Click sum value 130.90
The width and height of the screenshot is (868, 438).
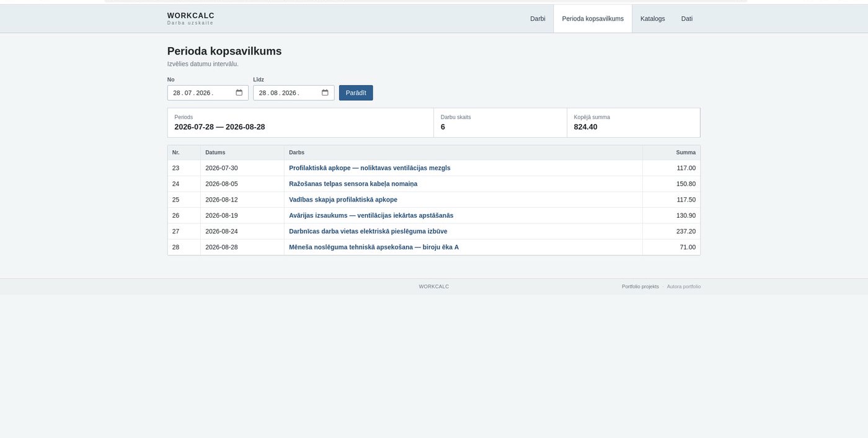(686, 215)
